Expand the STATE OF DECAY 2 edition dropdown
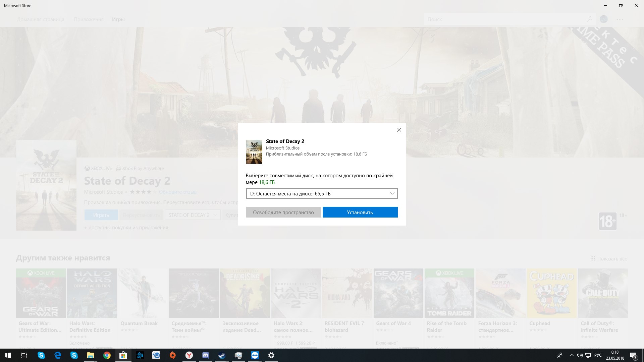Viewport: 644px width, 362px height. [x=193, y=215]
